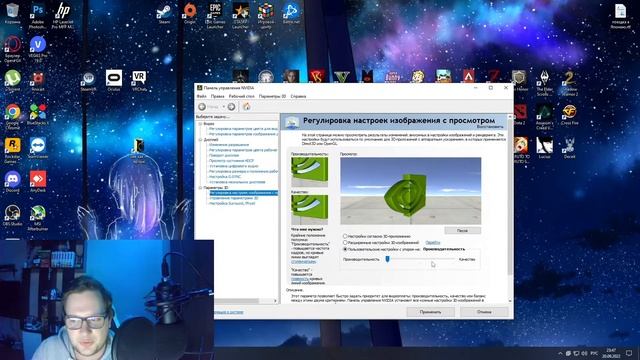Click the Отмена button

tap(484, 312)
